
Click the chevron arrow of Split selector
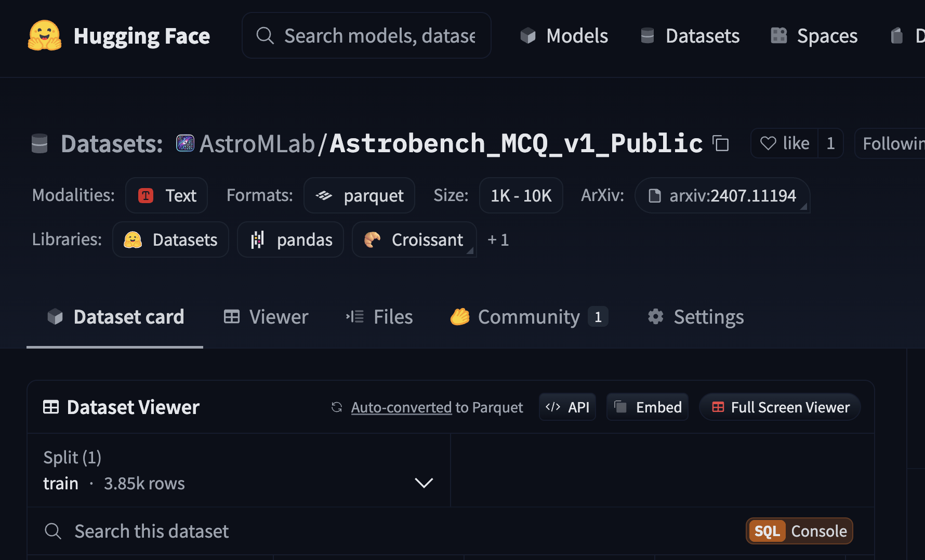pyautogui.click(x=424, y=483)
